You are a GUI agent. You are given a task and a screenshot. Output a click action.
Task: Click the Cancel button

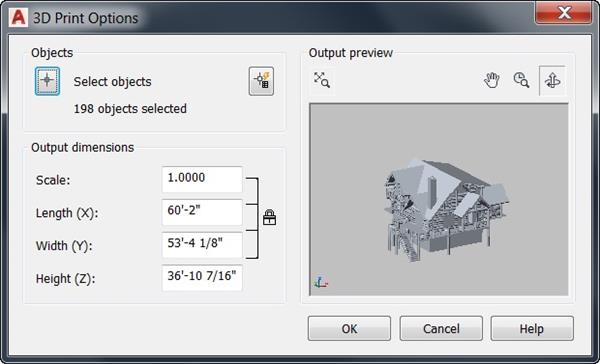point(441,328)
